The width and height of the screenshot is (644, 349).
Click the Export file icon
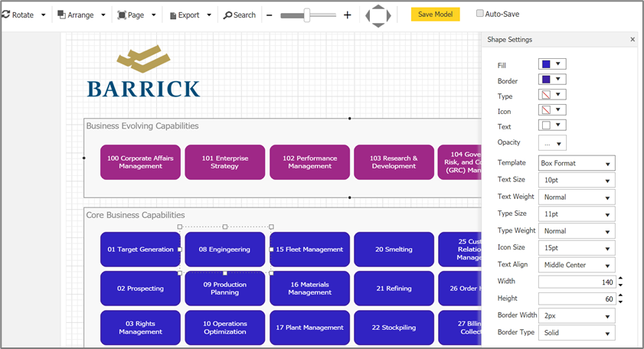click(173, 15)
